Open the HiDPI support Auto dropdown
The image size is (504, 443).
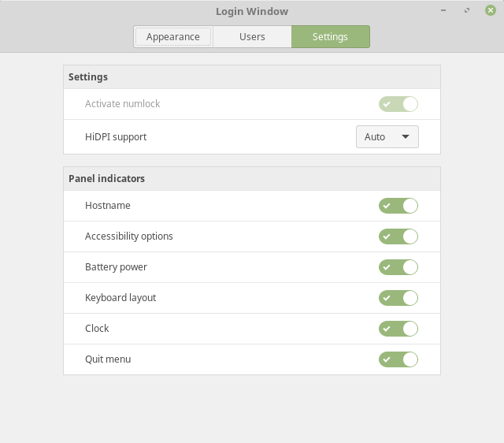click(387, 137)
